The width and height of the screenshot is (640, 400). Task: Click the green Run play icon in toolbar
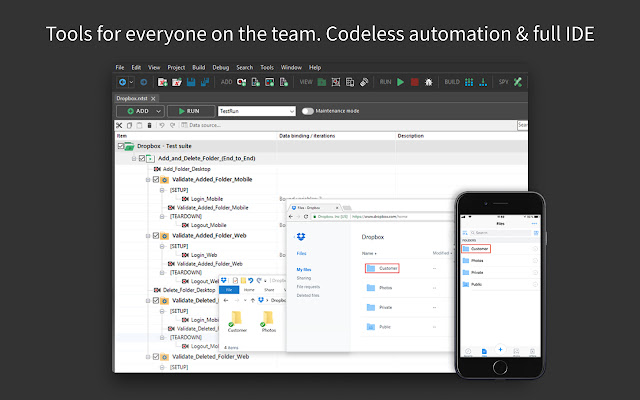(x=400, y=81)
